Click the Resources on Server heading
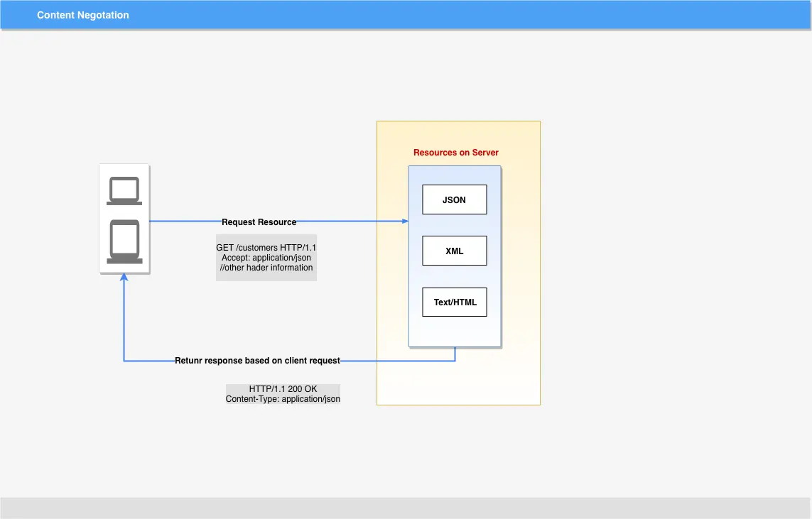 [x=455, y=153]
